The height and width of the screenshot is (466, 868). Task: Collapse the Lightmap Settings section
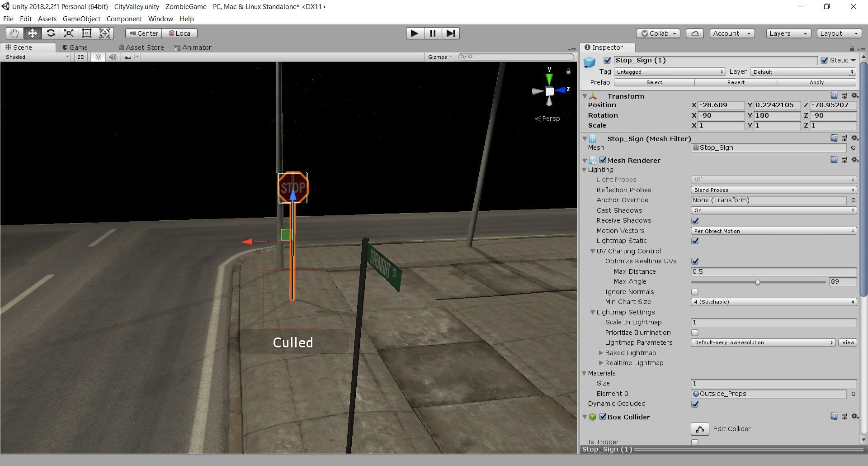pos(593,312)
